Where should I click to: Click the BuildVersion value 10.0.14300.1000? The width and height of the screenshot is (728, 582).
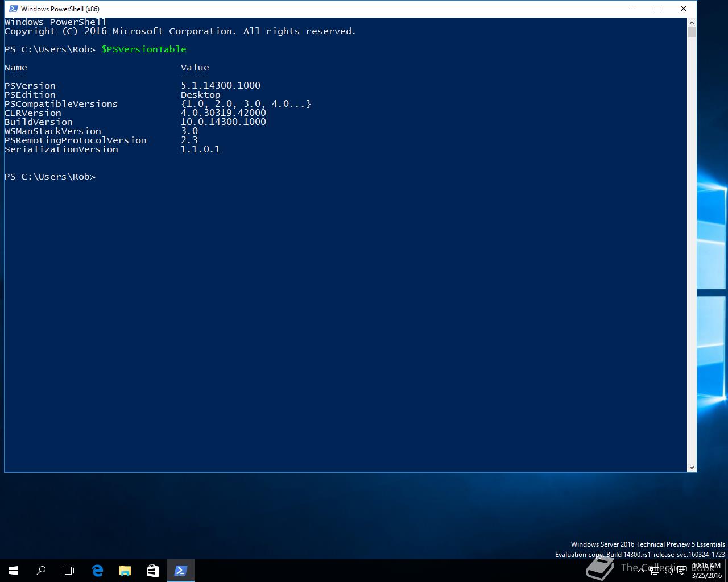point(224,122)
